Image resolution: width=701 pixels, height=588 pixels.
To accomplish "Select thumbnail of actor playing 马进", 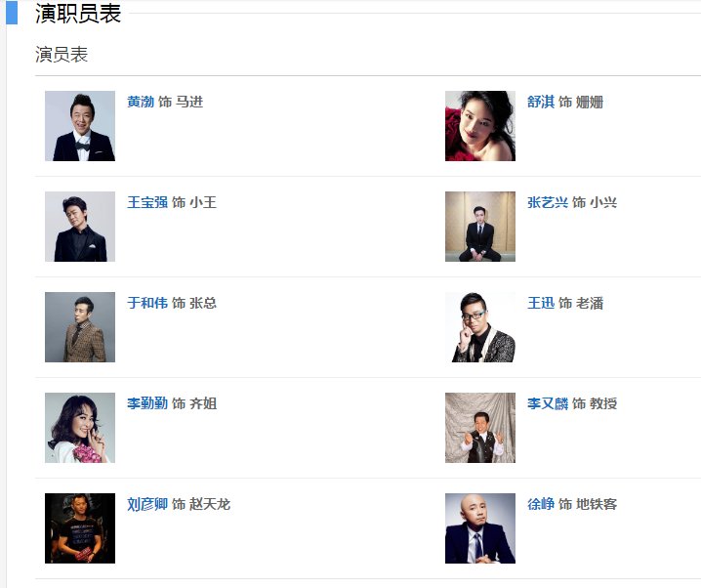I will pyautogui.click(x=80, y=126).
